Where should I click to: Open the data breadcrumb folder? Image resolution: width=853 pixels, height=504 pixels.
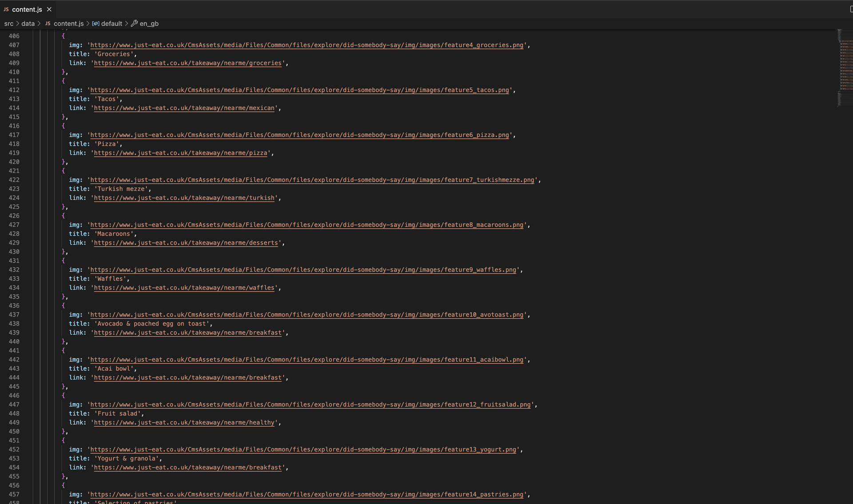tap(28, 24)
